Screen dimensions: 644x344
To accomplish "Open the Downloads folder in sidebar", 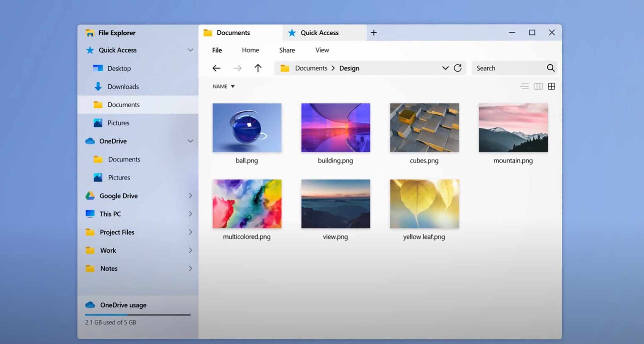I will 123,87.
